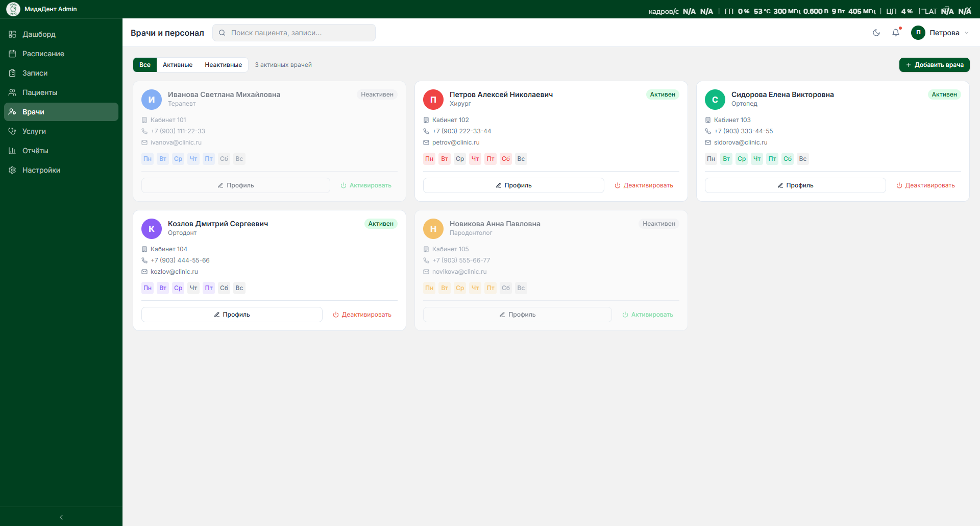Click the МидаДент logo icon

[13, 9]
